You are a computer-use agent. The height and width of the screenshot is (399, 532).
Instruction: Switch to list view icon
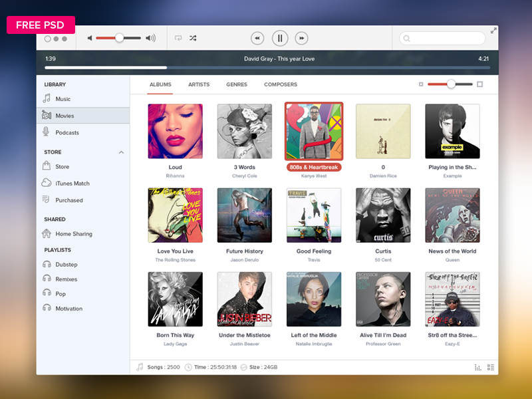pos(491,367)
